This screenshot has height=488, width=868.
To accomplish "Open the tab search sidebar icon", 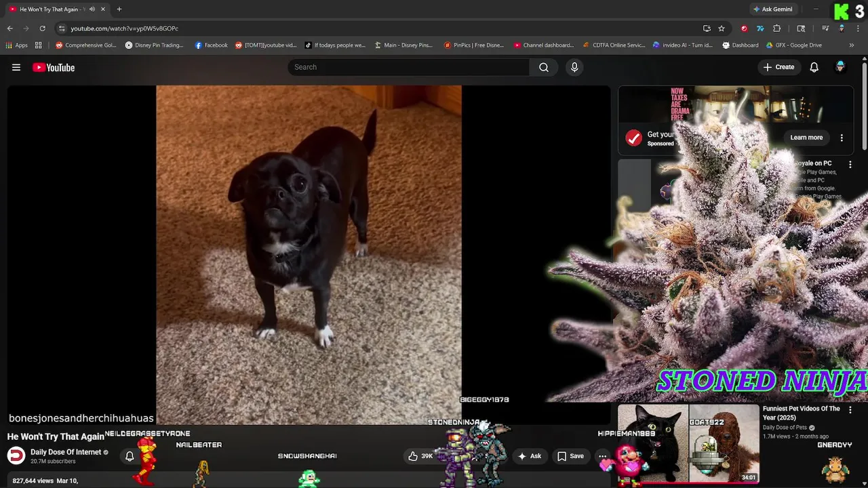I will point(801,28).
